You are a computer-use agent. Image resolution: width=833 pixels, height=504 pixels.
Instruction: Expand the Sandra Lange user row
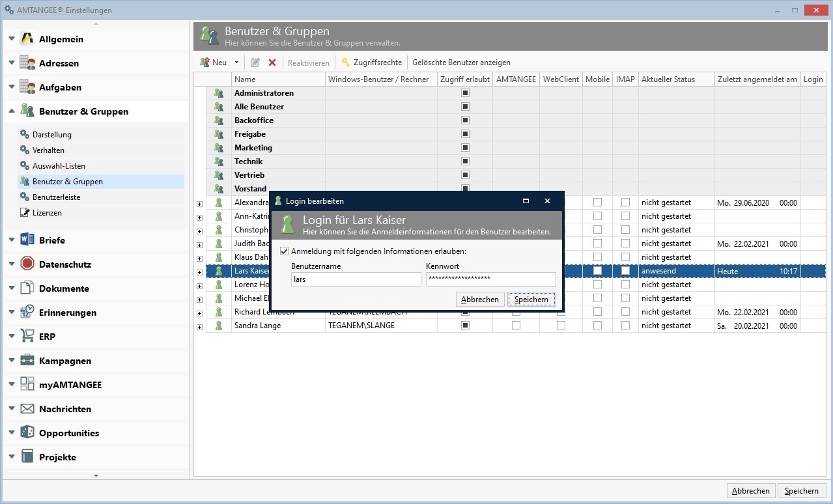click(199, 326)
